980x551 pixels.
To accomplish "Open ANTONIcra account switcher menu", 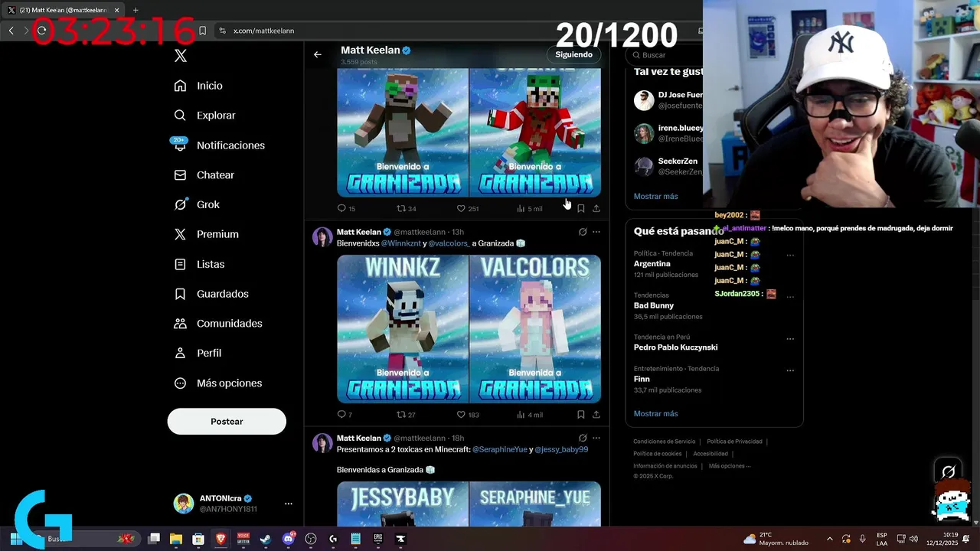I will point(233,504).
